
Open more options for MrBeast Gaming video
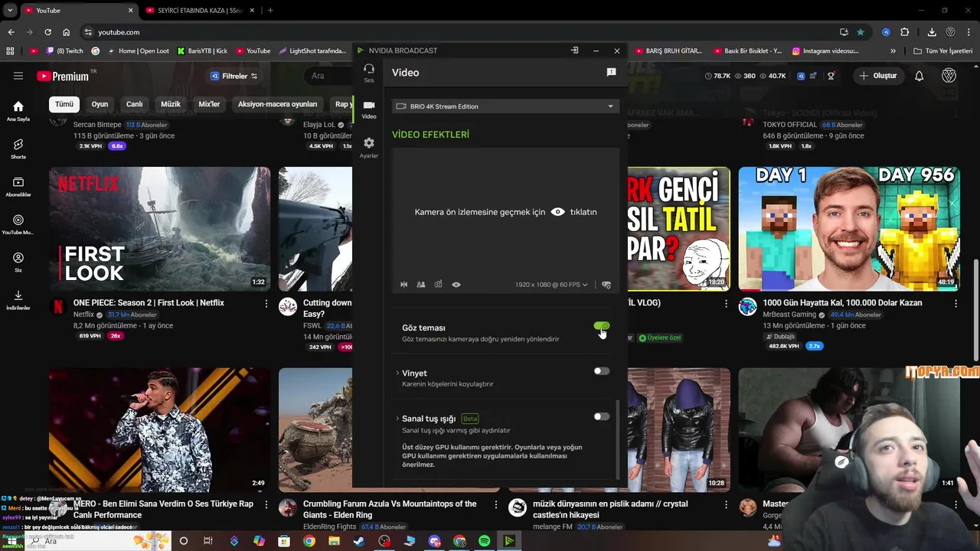[955, 304]
